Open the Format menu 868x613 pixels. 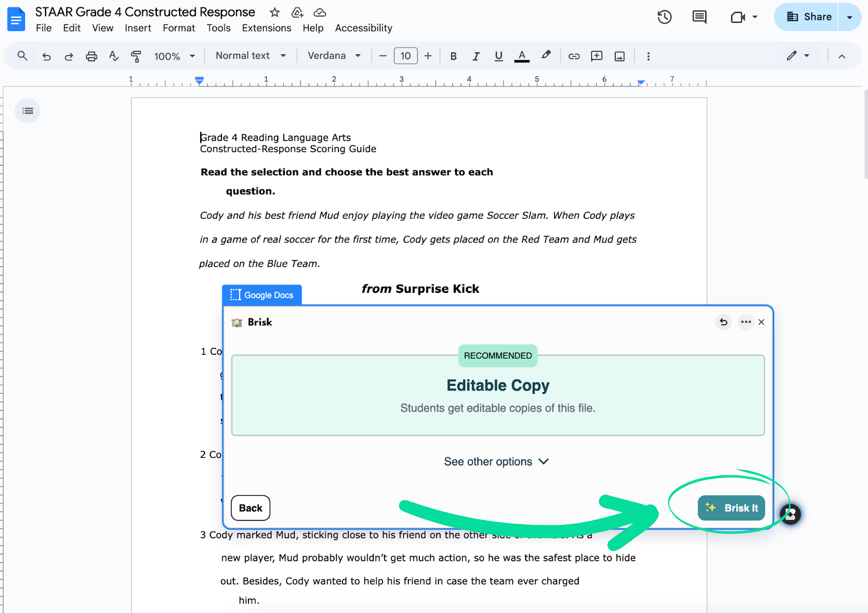(178, 28)
